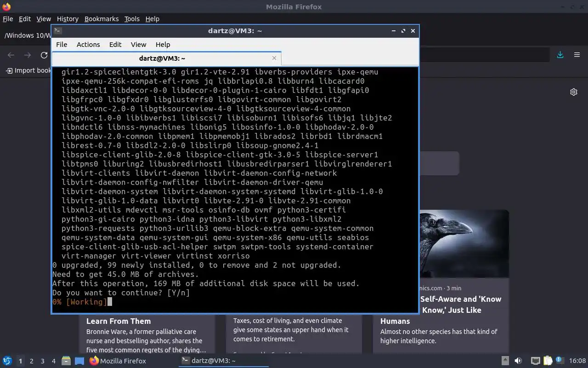Open the terminal Help menu
Viewport: 588px width, 368px height.
click(x=163, y=45)
